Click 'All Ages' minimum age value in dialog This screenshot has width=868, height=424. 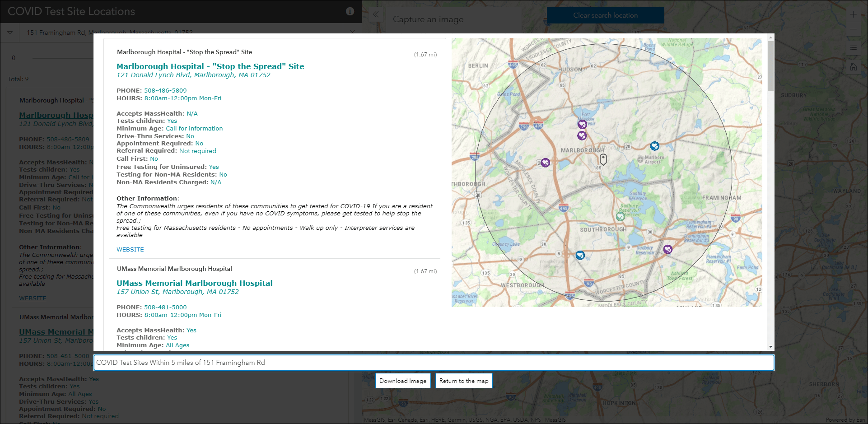[177, 345]
